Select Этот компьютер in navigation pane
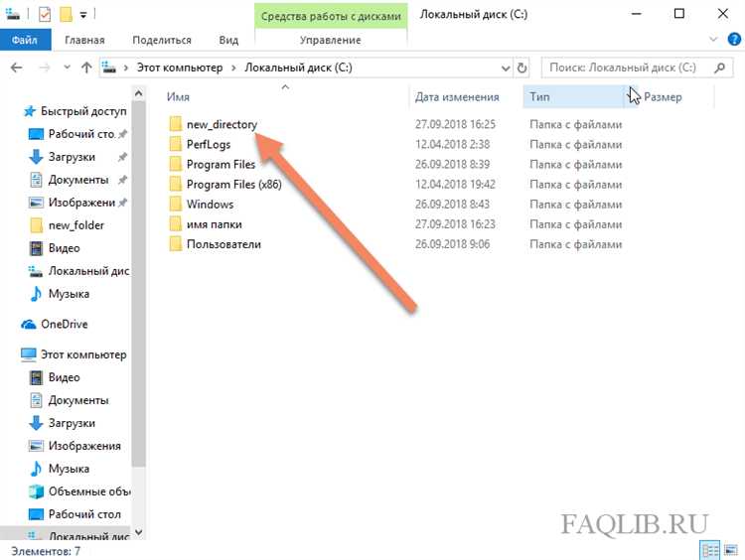The height and width of the screenshot is (560, 745). 83,354
